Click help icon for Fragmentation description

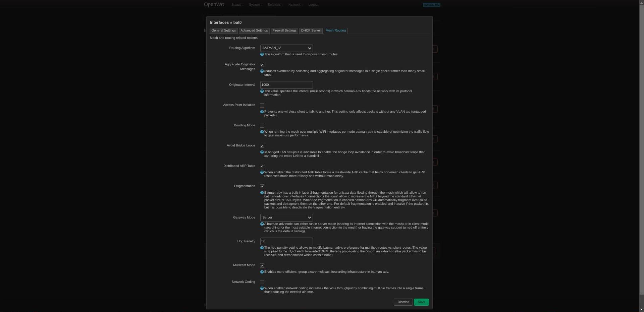coord(262,193)
